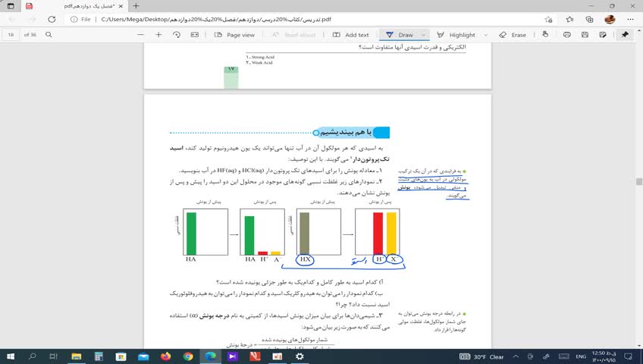Search within the PDF document
643x364 pixels.
[x=49, y=35]
